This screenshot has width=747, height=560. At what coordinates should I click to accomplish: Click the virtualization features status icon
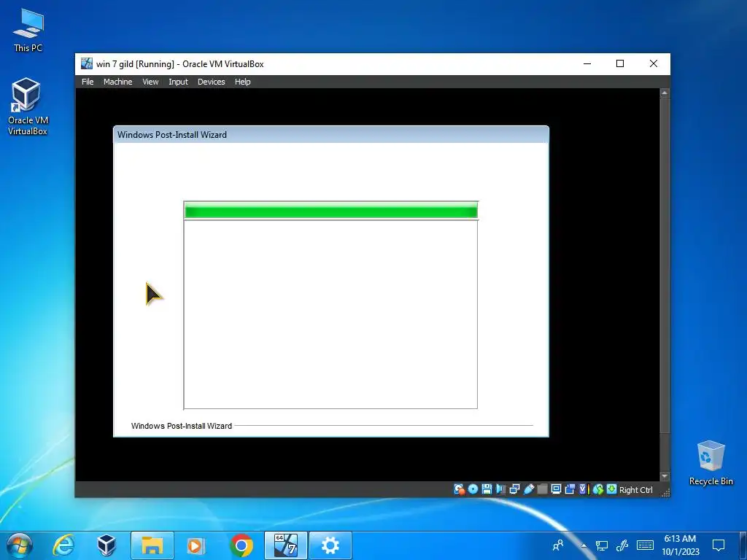(x=583, y=489)
